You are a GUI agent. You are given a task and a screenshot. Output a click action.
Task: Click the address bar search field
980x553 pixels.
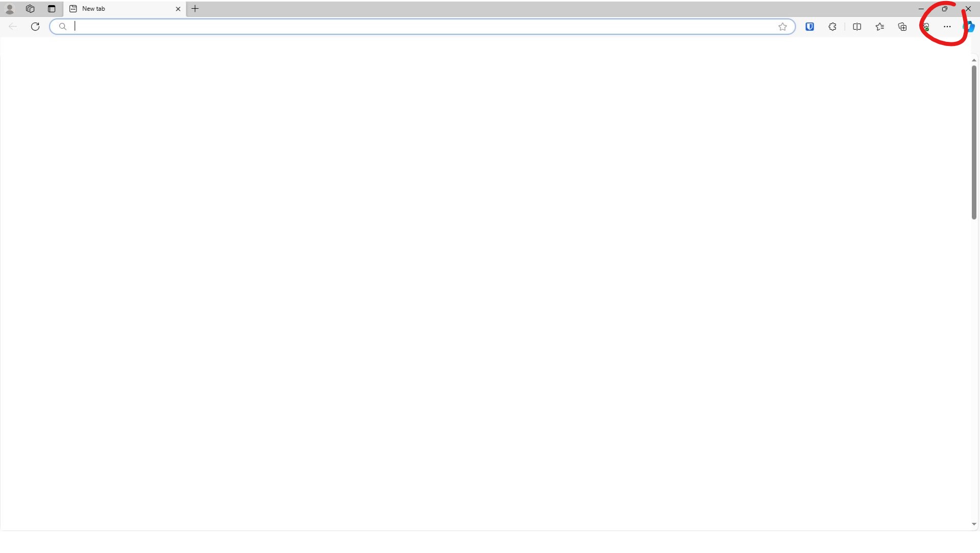point(423,27)
